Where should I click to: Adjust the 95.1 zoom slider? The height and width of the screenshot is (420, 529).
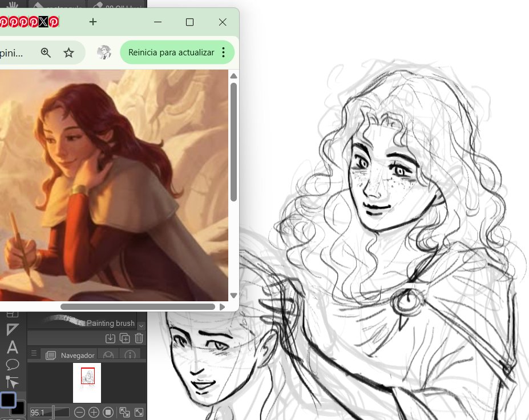pyautogui.click(x=53, y=412)
